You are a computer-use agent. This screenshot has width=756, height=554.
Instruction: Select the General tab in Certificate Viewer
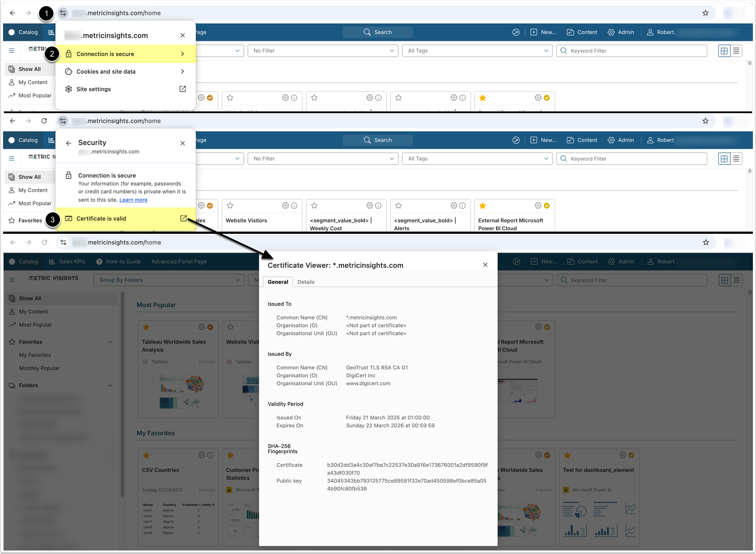278,282
